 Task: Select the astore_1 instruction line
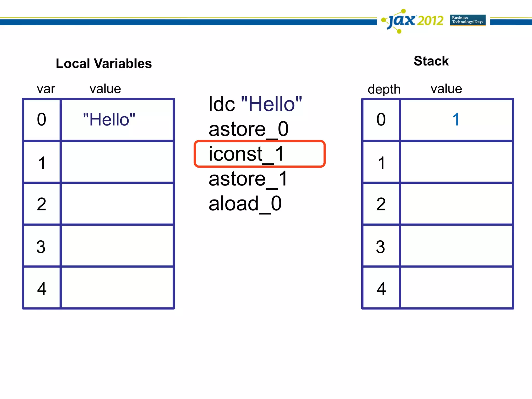[x=248, y=179]
